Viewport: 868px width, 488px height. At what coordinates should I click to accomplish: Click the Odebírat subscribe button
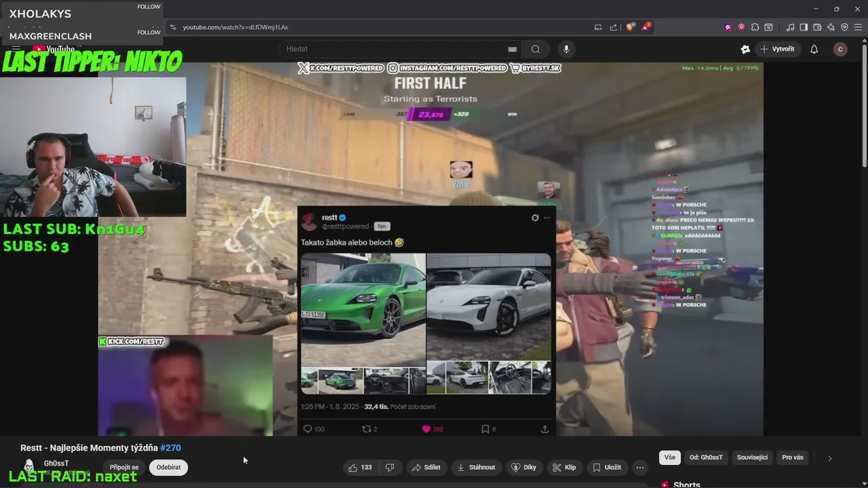point(169,467)
